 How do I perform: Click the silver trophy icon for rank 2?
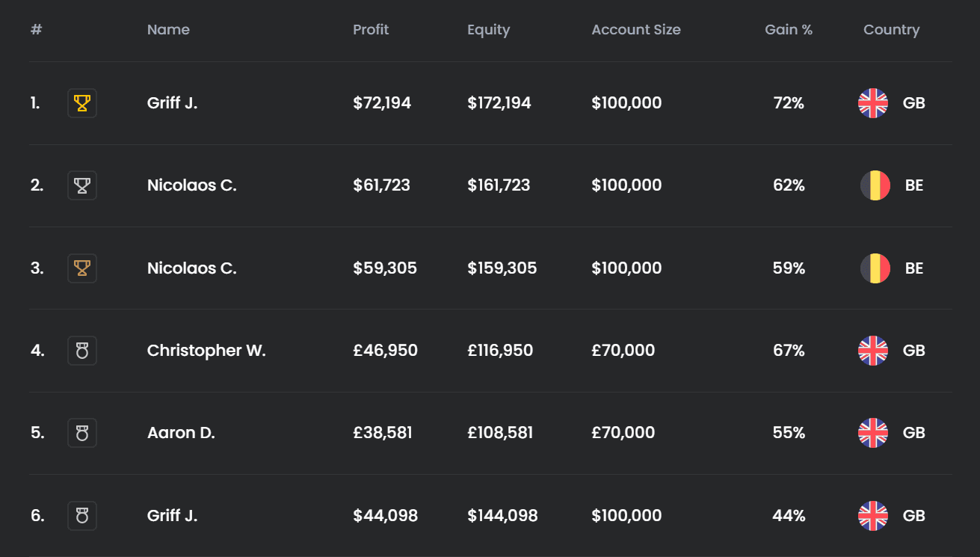click(x=82, y=185)
